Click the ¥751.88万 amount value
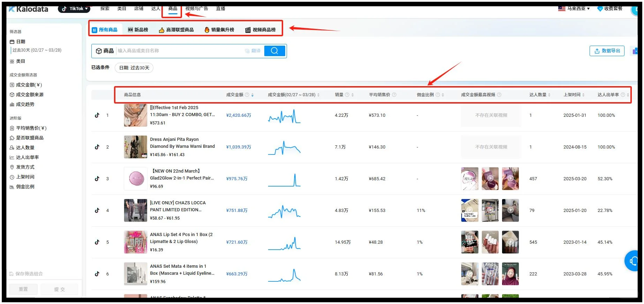The image size is (644, 304). [x=237, y=211]
